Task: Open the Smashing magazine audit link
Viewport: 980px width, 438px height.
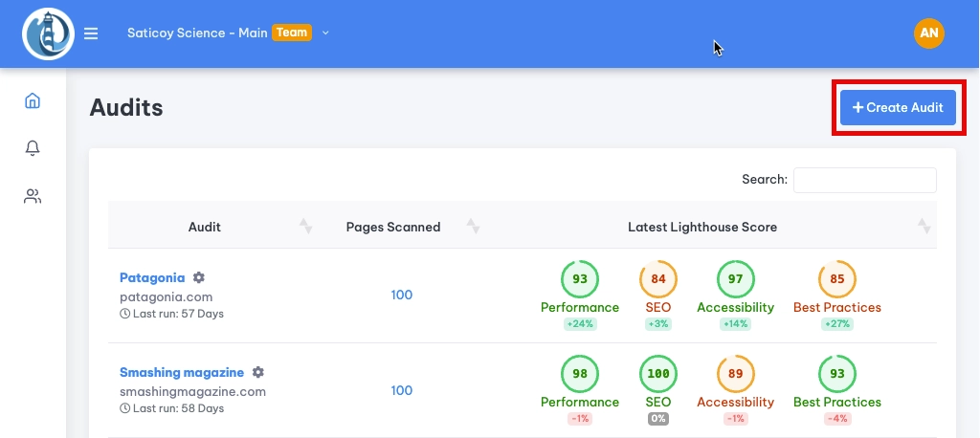Action: (x=182, y=372)
